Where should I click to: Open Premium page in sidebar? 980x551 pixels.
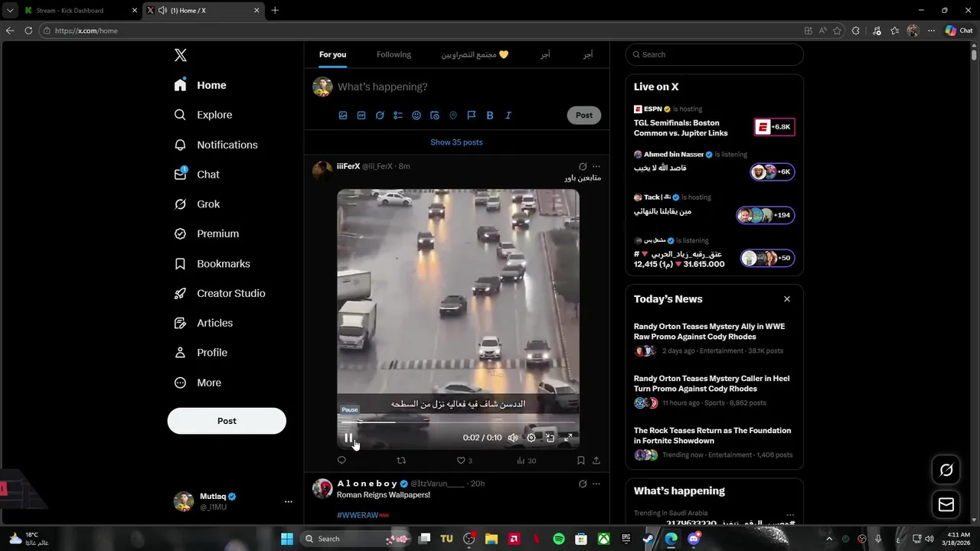[207, 234]
